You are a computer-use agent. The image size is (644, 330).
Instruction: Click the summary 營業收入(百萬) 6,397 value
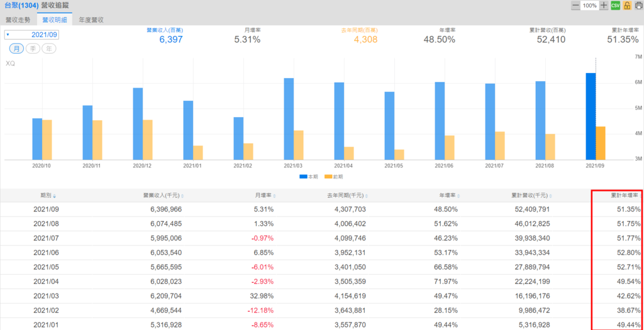pos(171,40)
